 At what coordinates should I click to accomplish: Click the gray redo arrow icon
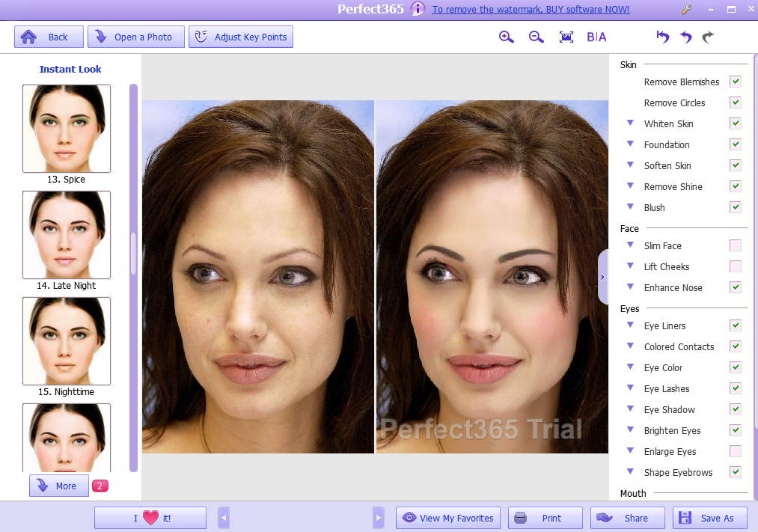[708, 37]
